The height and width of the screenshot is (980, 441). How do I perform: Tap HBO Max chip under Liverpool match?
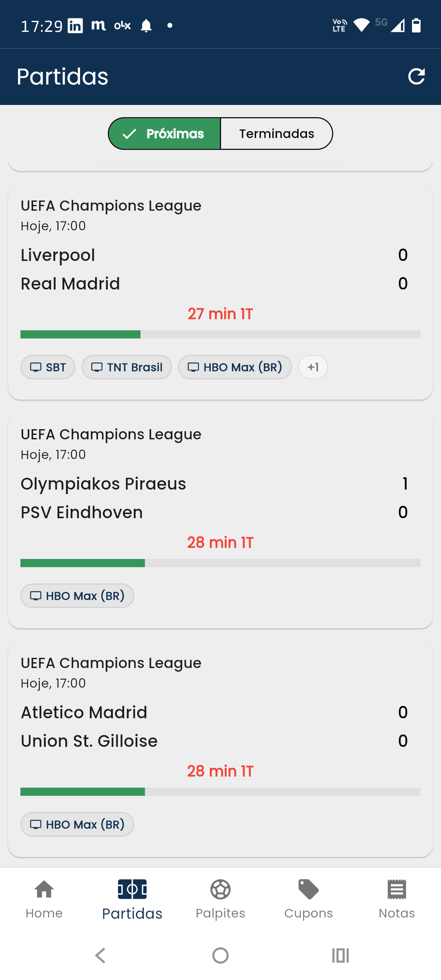235,367
